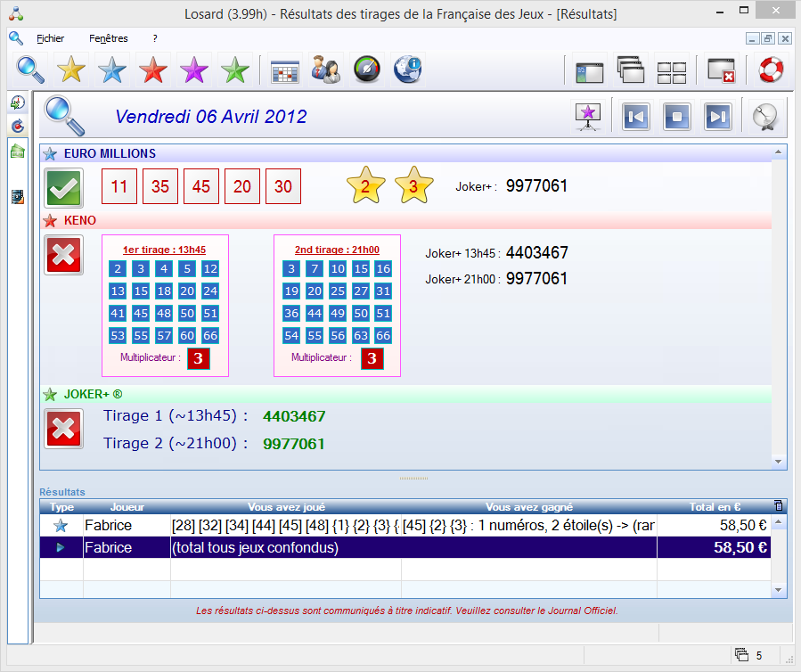This screenshot has height=672, width=801.
Task: Click the first draw Multiplicateur value 3
Action: click(x=198, y=358)
